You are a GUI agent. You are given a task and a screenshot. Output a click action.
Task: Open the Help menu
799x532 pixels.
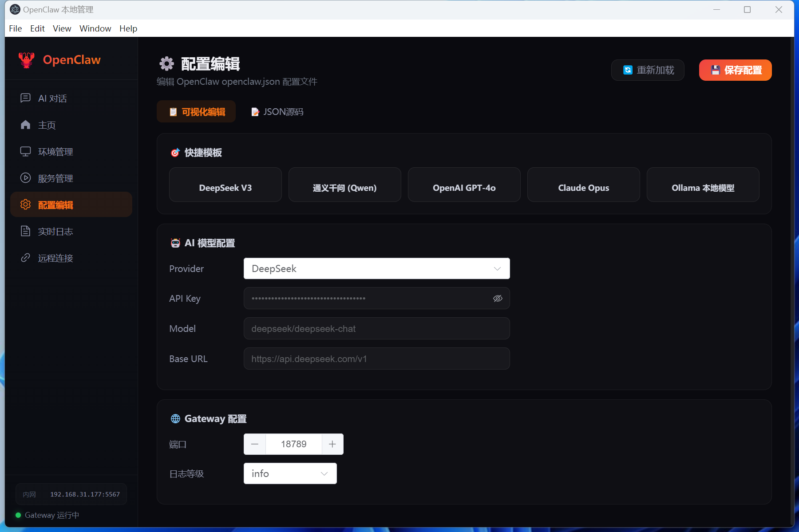[128, 28]
